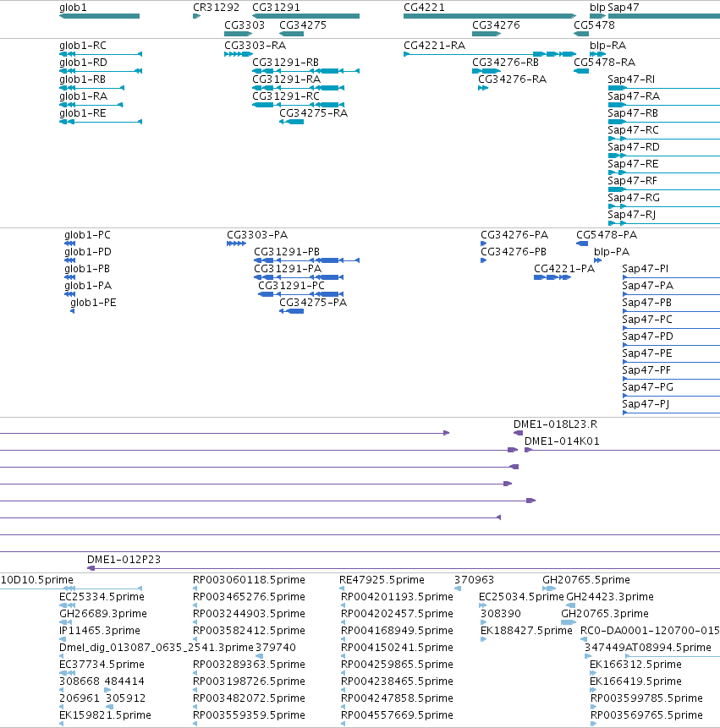Select the Sap47-PJ protein label
The width and height of the screenshot is (720, 728).
[646, 404]
